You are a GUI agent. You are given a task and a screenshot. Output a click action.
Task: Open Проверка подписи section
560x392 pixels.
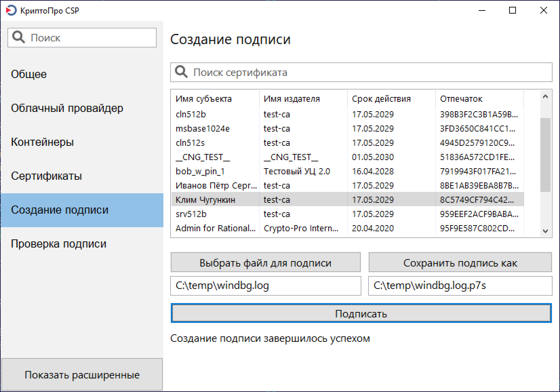tap(58, 244)
